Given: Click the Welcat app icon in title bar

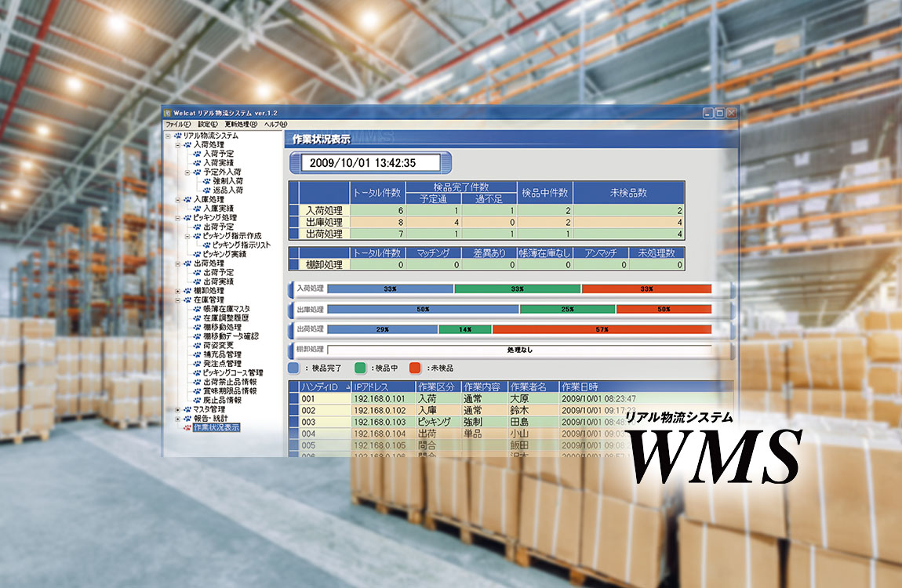Looking at the screenshot, I should [168, 113].
